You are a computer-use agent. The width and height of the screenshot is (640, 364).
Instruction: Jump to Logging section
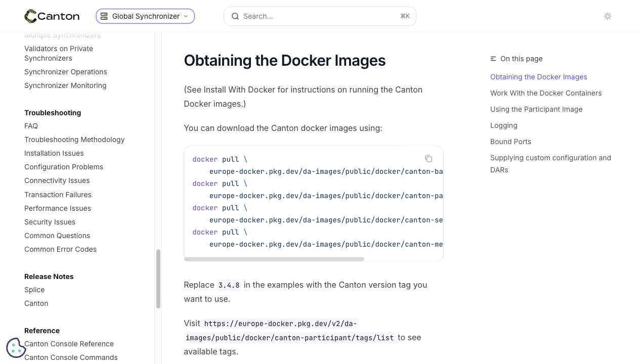point(504,125)
